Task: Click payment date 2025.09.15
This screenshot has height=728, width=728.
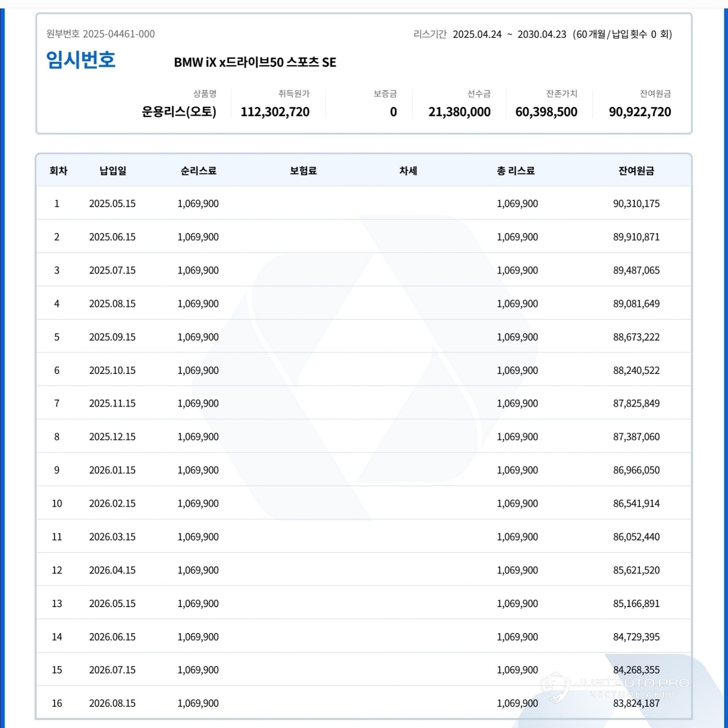Action: (x=113, y=337)
